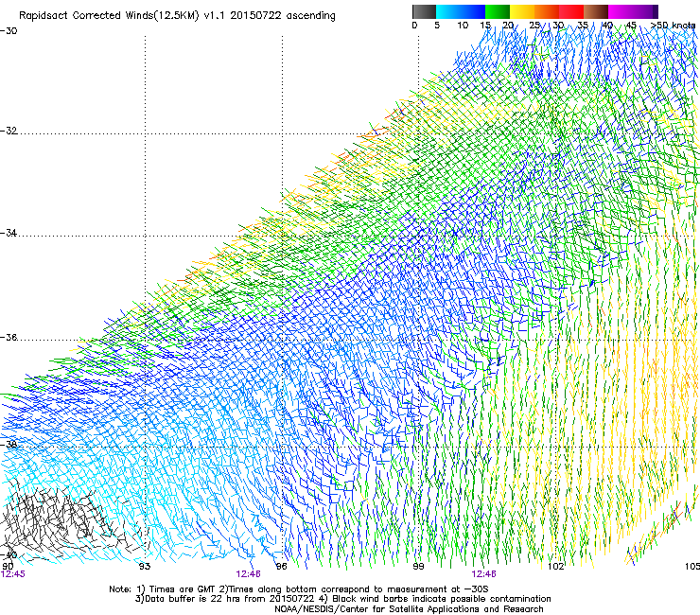This screenshot has height=615, width=700.
Task: Click the purple '12:45' time label
Action: (13, 574)
